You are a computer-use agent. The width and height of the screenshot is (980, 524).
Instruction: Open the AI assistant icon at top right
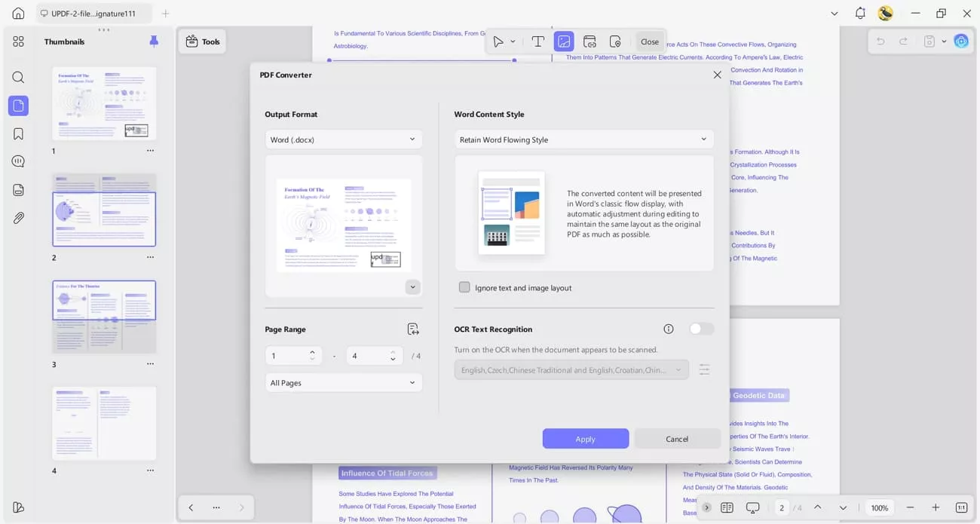pyautogui.click(x=961, y=41)
